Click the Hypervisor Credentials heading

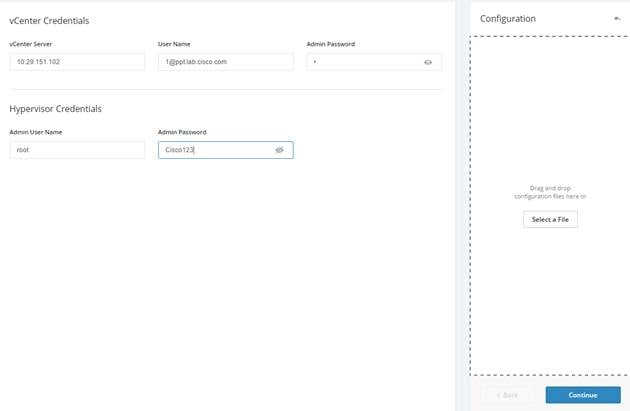coord(55,109)
